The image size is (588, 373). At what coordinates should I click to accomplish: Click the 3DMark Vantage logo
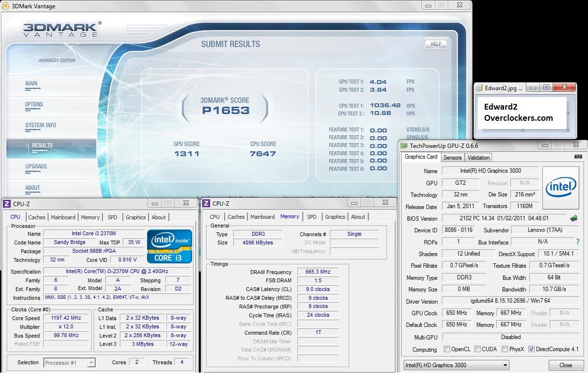point(62,29)
